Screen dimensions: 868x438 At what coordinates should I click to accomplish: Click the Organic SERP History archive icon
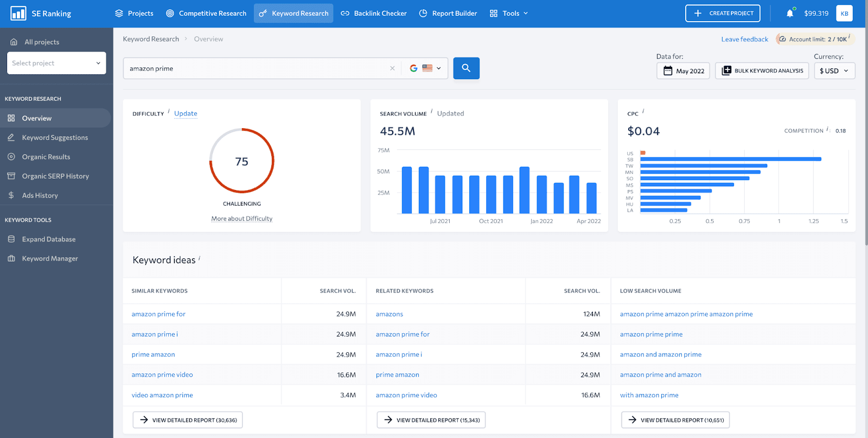coord(11,176)
